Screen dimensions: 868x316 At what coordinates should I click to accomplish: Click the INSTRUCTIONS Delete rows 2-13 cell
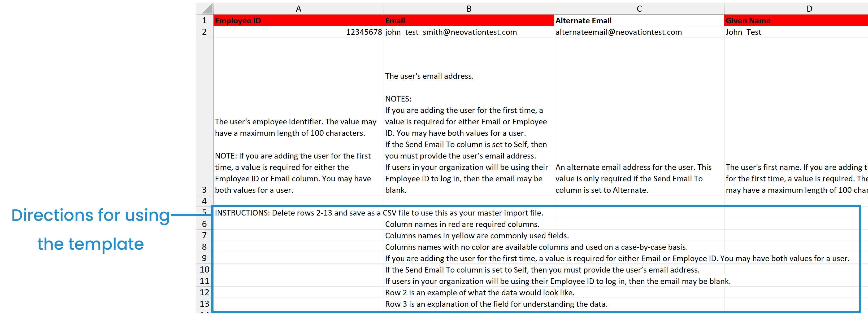(x=379, y=213)
